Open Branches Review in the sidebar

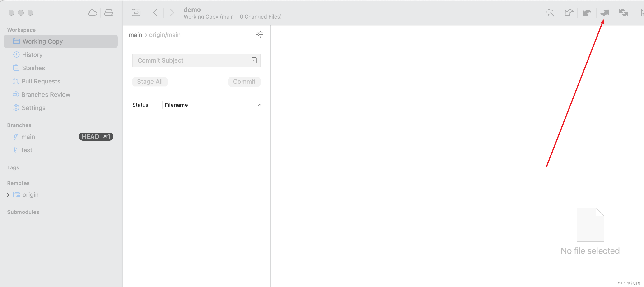[46, 94]
